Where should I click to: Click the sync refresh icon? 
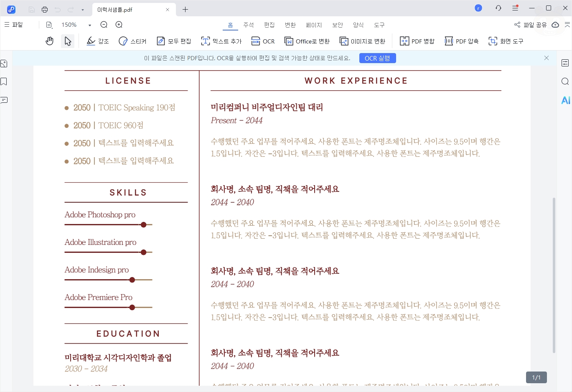498,8
